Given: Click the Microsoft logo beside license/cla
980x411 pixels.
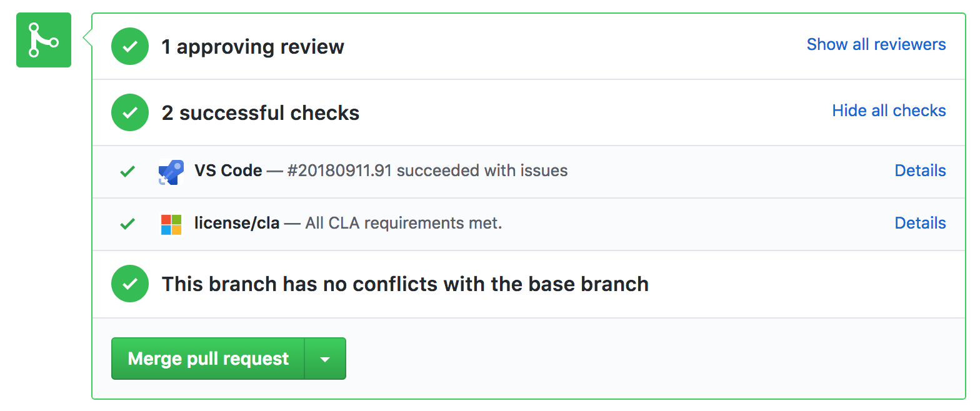Looking at the screenshot, I should 170,223.
